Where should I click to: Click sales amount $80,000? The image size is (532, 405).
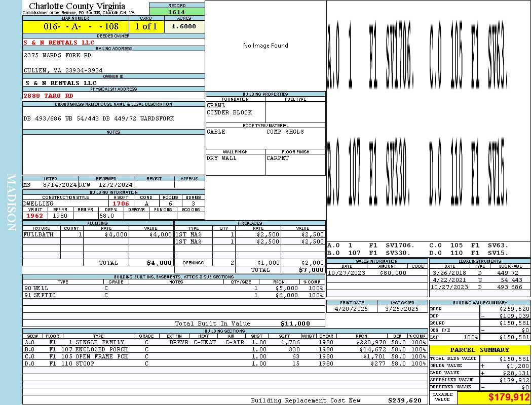pos(393,273)
